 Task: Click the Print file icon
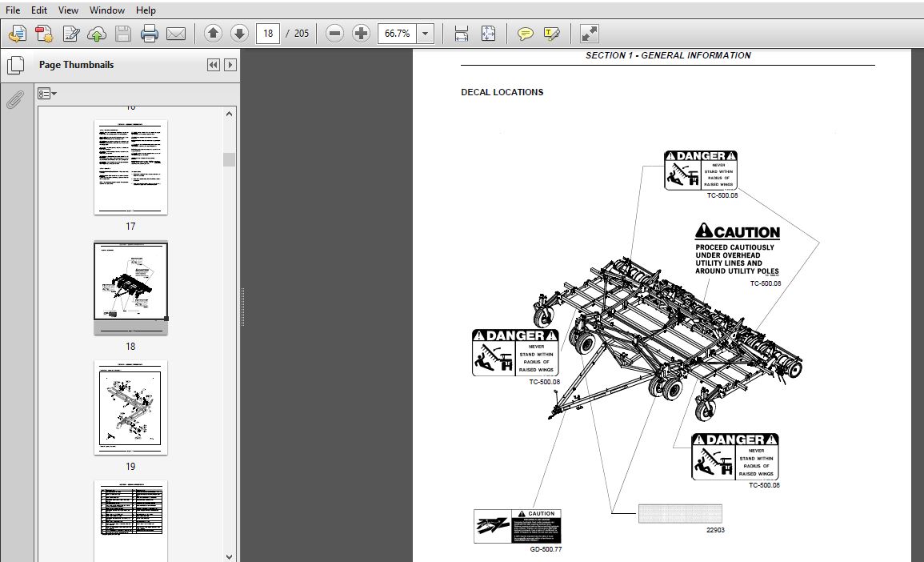[150, 34]
